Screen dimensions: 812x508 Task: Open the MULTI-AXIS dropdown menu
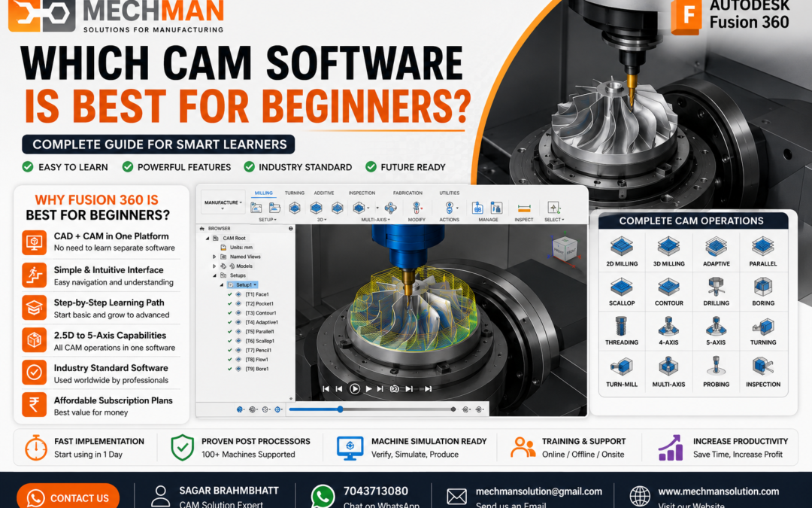(x=375, y=220)
